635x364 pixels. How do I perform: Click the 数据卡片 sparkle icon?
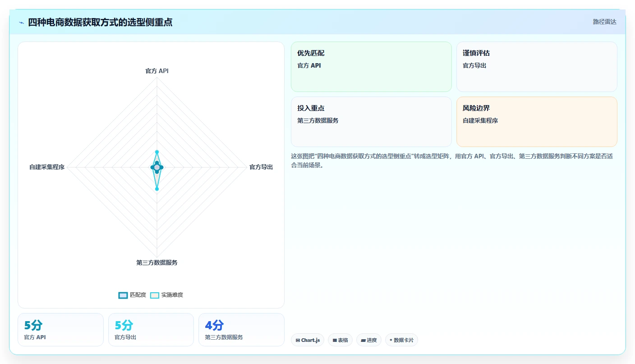pos(391,340)
